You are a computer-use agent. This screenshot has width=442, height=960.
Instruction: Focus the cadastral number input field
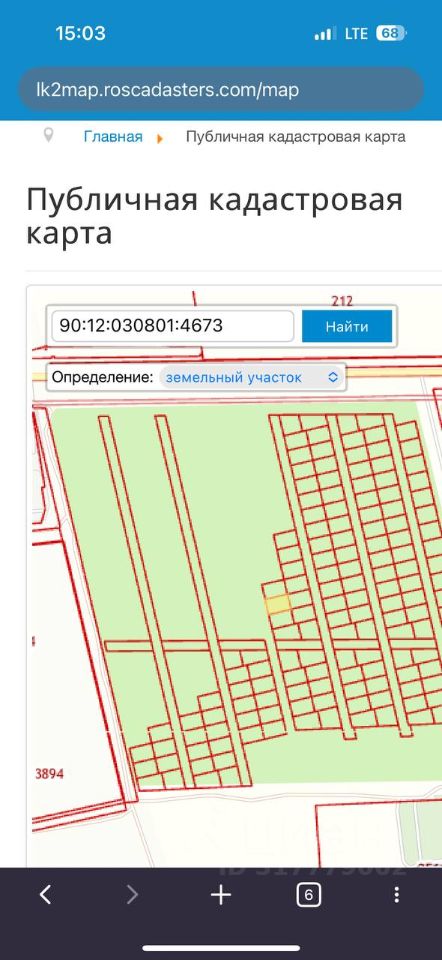click(173, 326)
